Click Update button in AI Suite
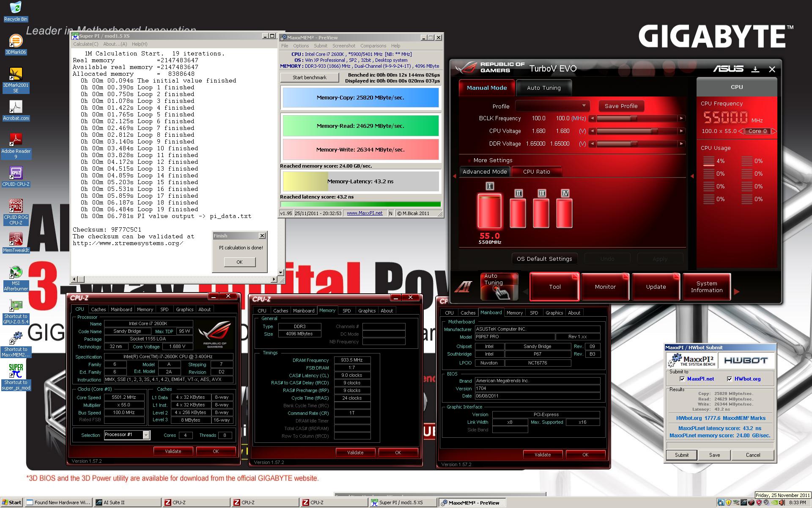This screenshot has width=812, height=508. tap(656, 287)
